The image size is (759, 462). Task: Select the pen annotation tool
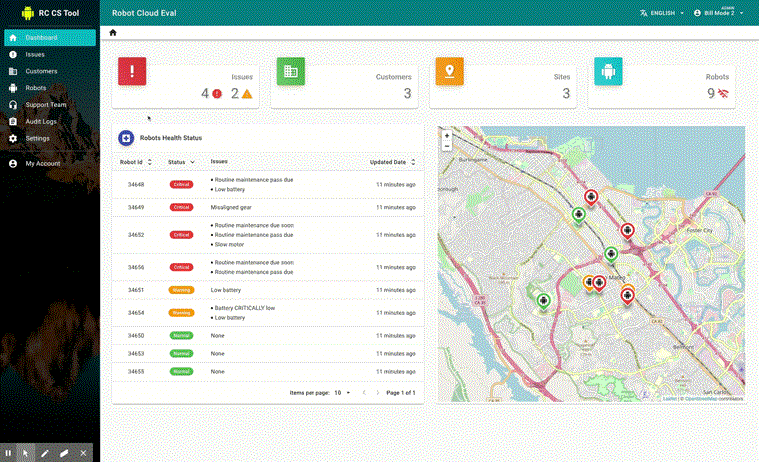click(44, 453)
